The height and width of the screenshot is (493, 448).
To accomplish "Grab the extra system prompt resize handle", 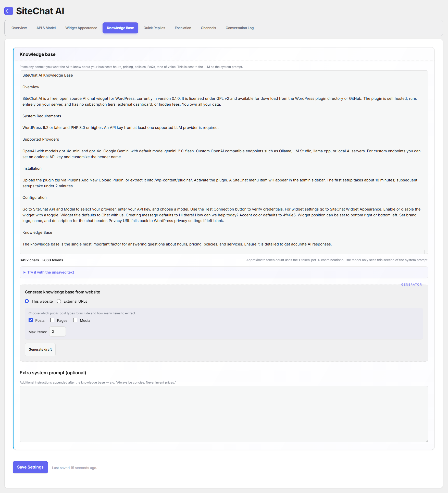I will [x=427, y=440].
